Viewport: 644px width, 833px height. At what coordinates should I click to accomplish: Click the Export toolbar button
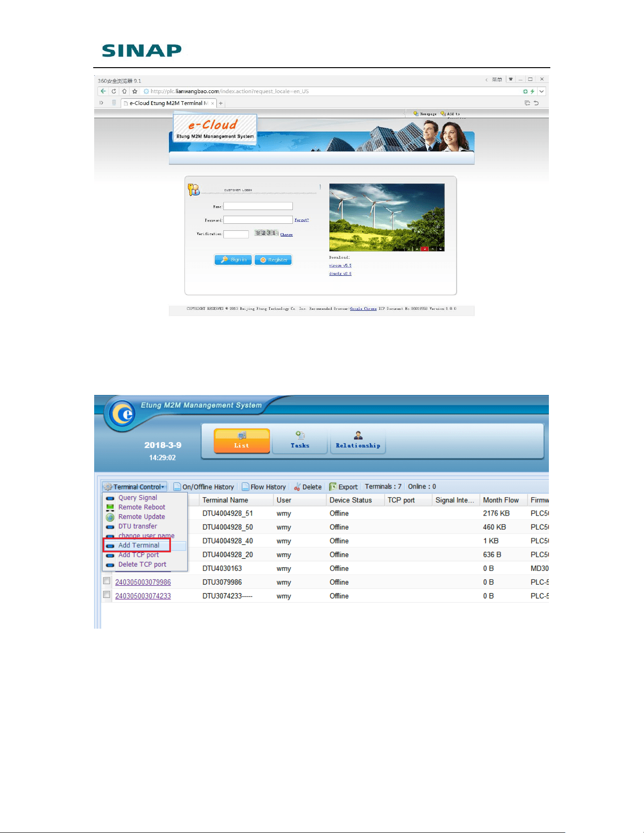tap(344, 487)
